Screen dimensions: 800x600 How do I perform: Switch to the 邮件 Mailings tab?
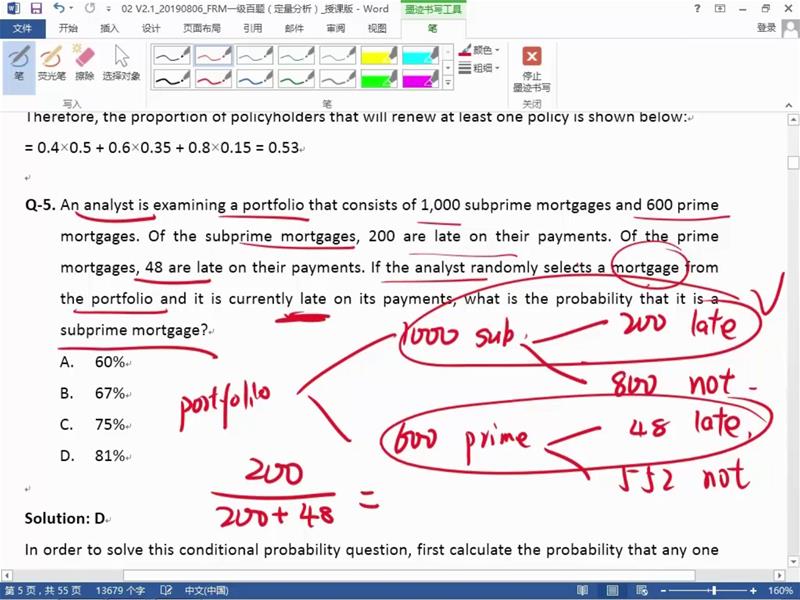(294, 29)
